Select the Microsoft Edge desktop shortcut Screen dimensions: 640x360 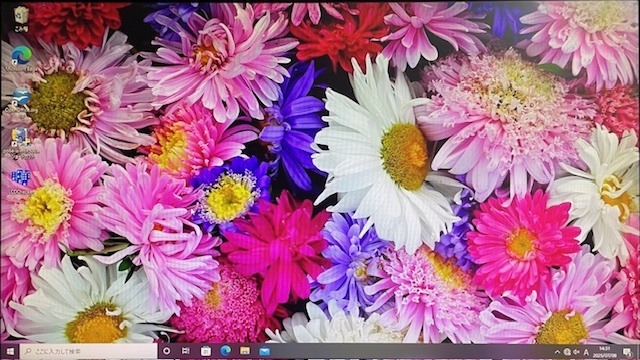point(21,58)
